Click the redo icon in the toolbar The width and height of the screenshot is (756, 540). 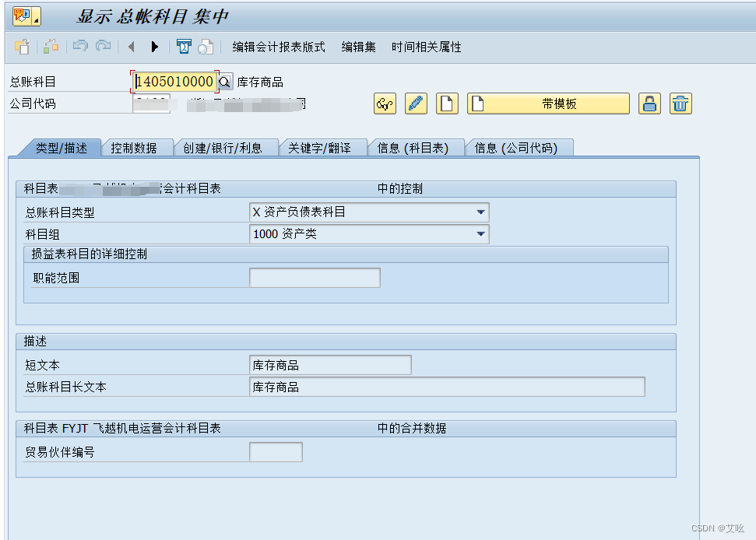coord(102,47)
